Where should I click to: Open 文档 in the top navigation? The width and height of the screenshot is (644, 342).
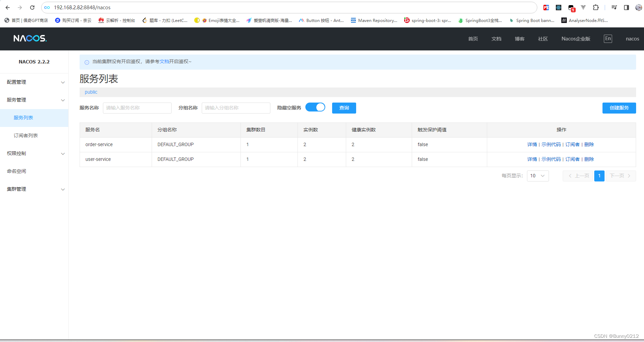(x=496, y=39)
